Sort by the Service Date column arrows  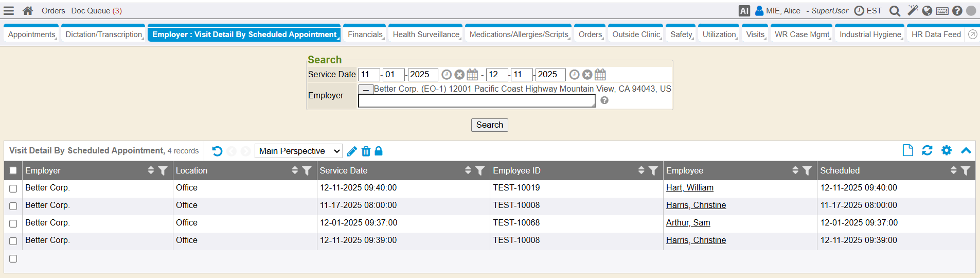click(x=468, y=170)
